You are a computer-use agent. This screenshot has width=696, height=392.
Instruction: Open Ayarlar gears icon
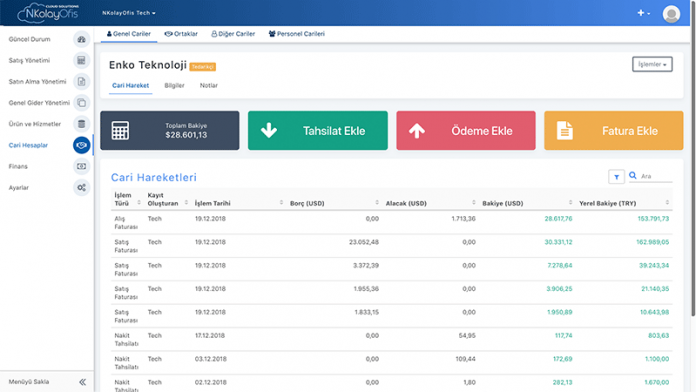(81, 188)
